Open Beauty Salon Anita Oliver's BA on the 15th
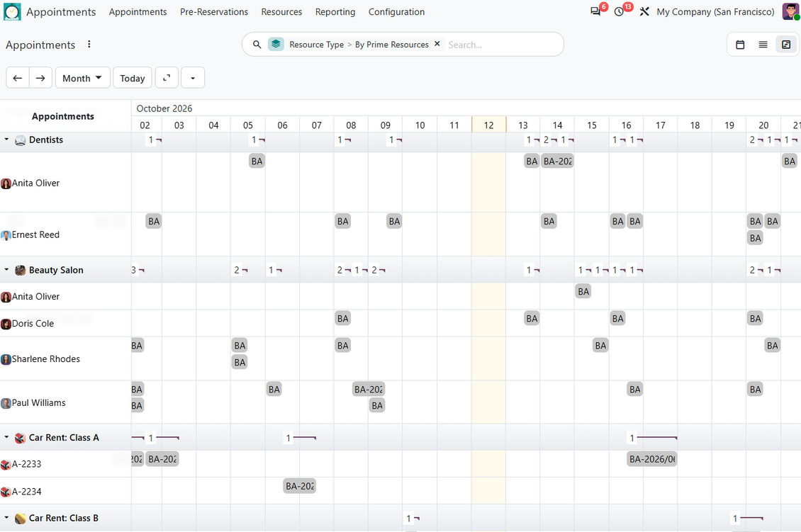 (583, 292)
